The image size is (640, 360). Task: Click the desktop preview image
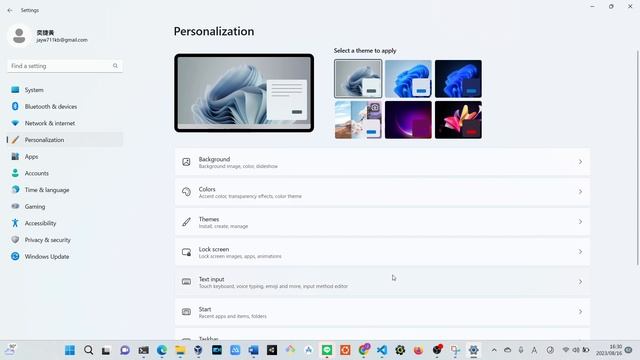pos(244,93)
